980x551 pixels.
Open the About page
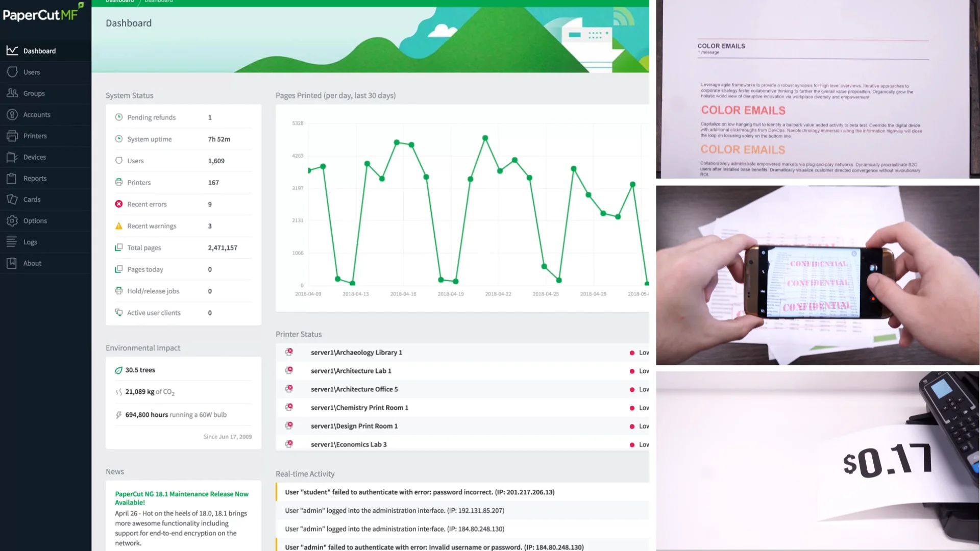coord(32,263)
